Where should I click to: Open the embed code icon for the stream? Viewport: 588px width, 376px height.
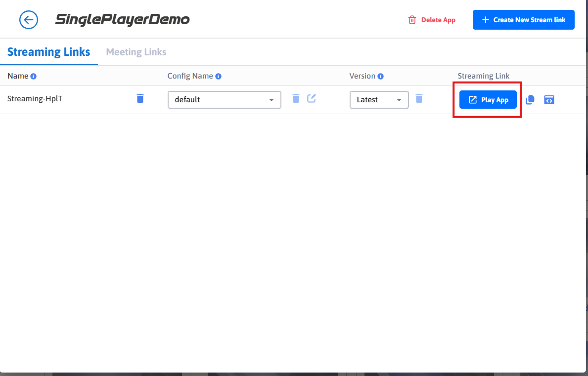(x=549, y=100)
